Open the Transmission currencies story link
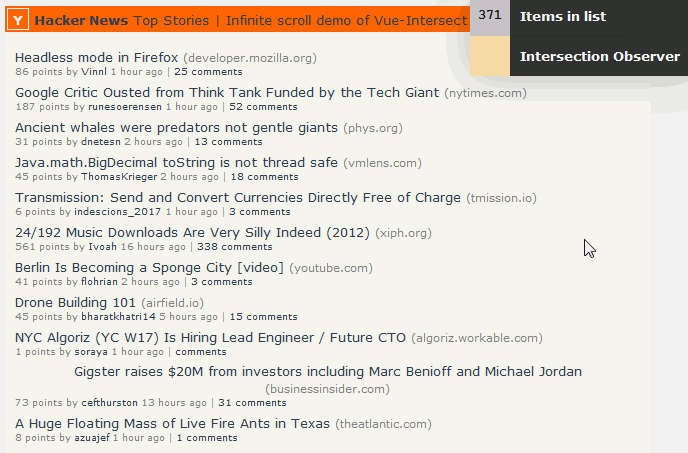This screenshot has width=688, height=453. 238,198
